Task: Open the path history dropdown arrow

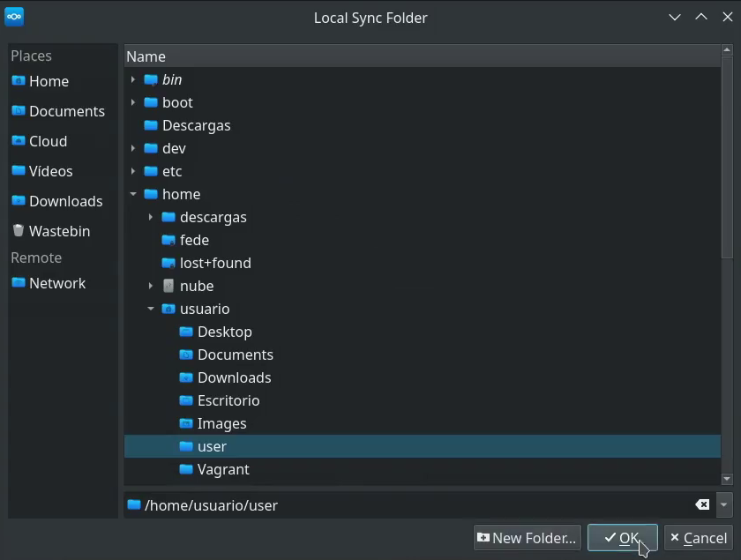Action: pos(724,505)
